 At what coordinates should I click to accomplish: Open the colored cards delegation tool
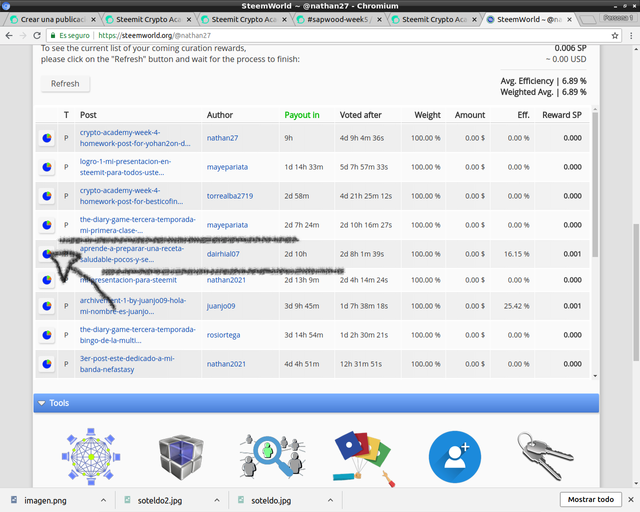363,459
